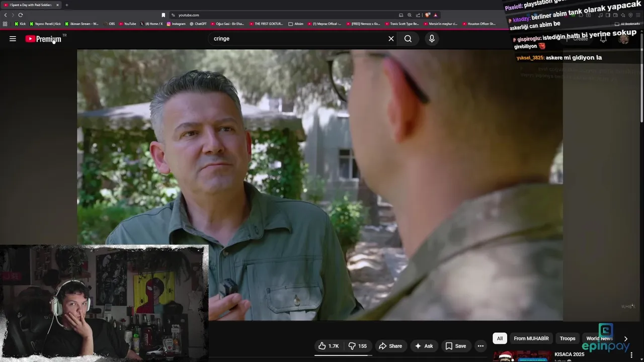The image size is (644, 362).
Task: Open the YouTube bookmark
Action: point(128,24)
